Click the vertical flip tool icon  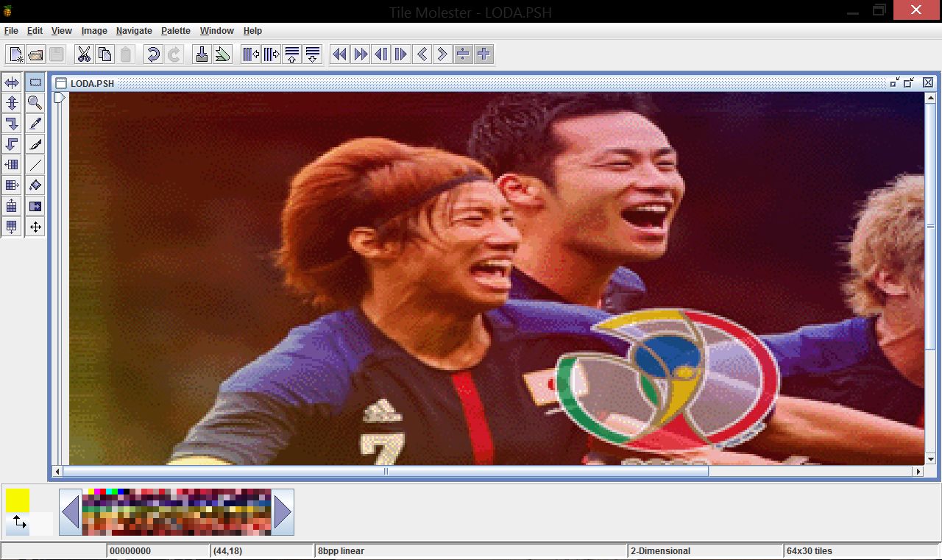tap(12, 103)
